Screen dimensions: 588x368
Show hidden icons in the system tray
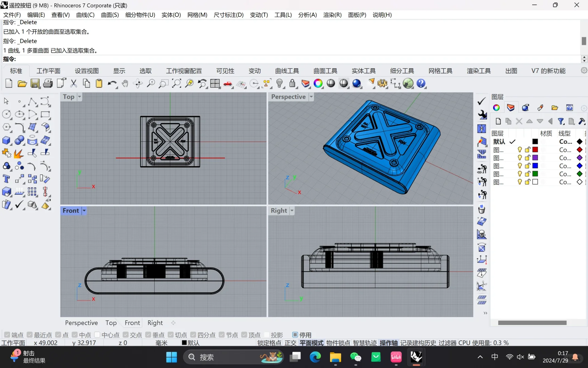tap(480, 357)
